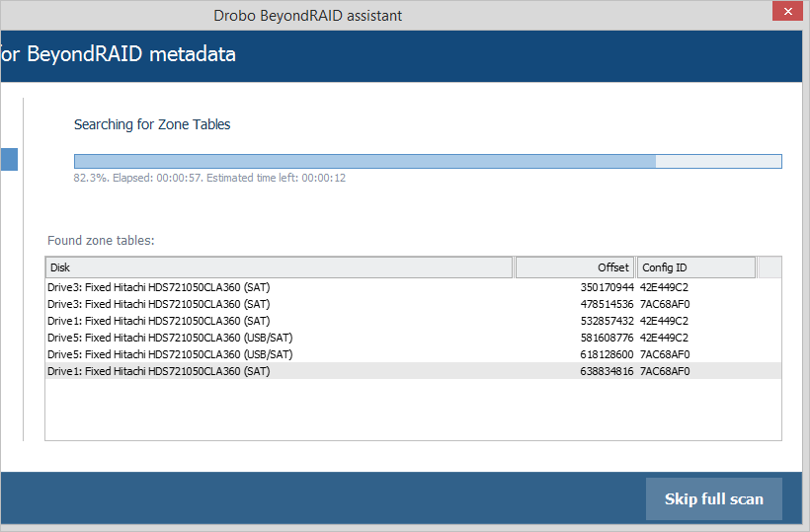Click Config ID 42E449C2 in the 581608776 row
The image size is (810, 532).
click(x=664, y=338)
